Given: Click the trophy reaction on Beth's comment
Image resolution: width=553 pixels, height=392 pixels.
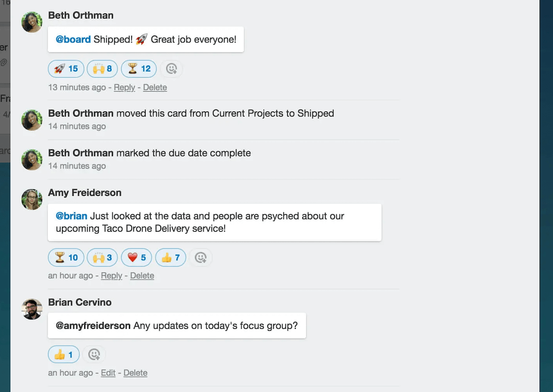Looking at the screenshot, I should 138,69.
